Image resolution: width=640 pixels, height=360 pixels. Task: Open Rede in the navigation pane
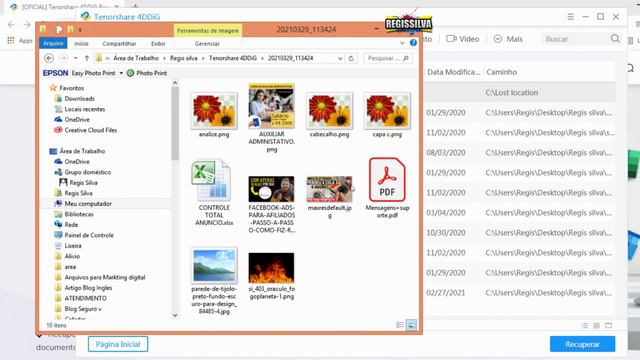pyautogui.click(x=71, y=225)
